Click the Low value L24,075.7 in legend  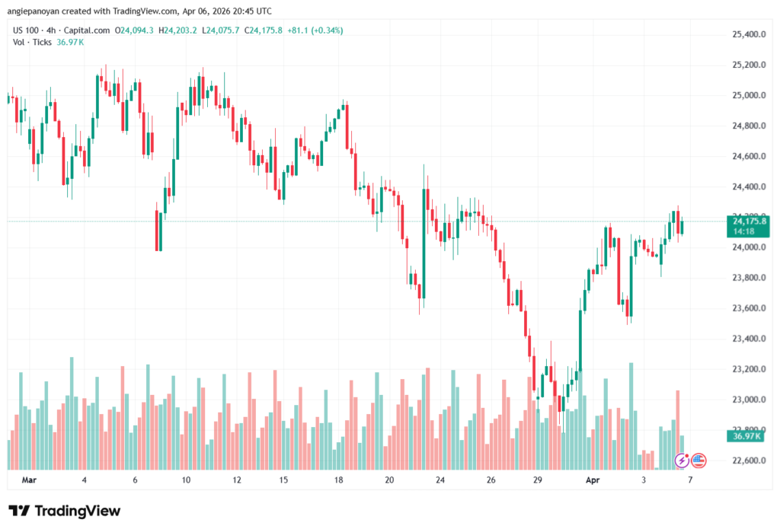click(x=222, y=30)
